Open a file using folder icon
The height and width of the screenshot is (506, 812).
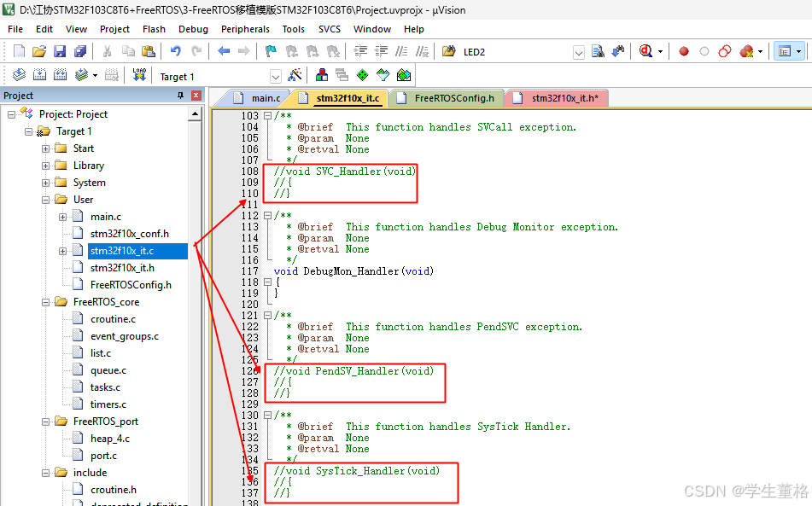pos(39,51)
